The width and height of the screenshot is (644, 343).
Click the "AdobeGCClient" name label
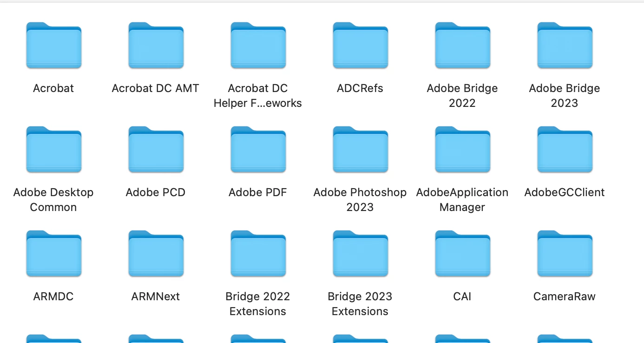(565, 192)
